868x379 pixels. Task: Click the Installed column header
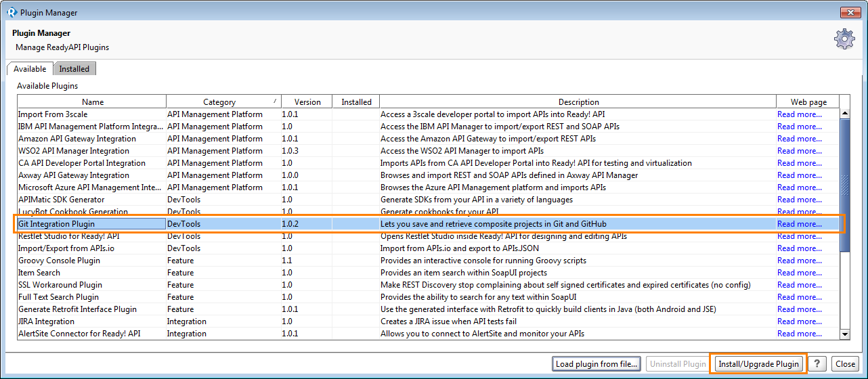pos(356,102)
